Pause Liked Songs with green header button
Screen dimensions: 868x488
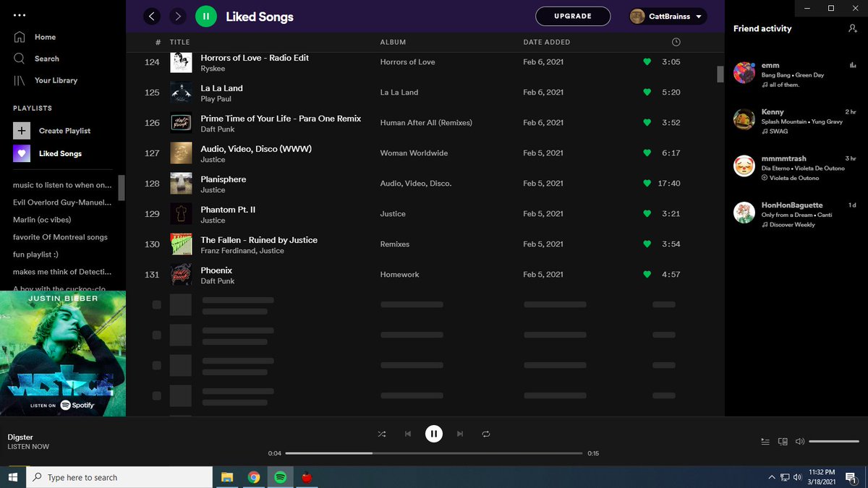[x=206, y=16]
